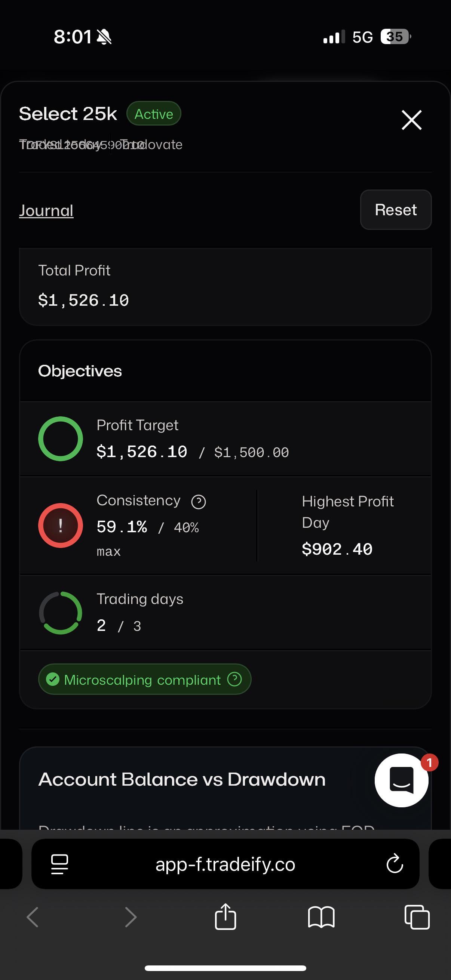451x980 pixels.
Task: Tap the red Consistency warning indicator
Action: 61,526
